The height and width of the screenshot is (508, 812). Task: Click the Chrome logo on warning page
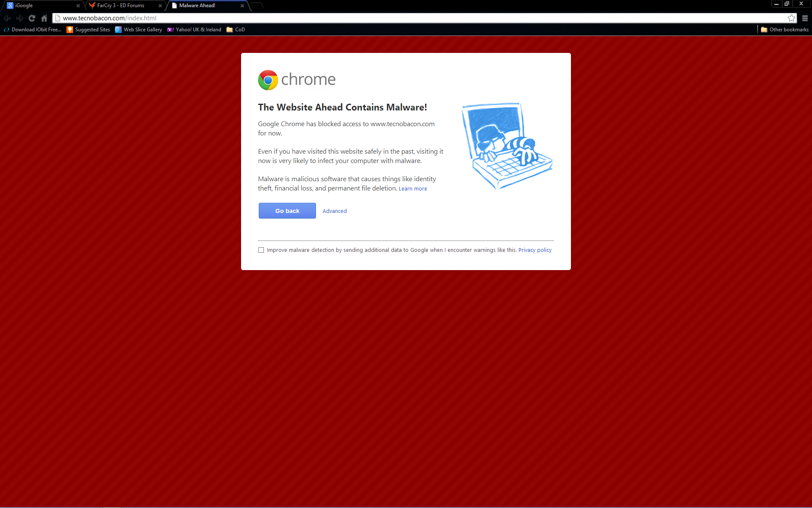point(297,80)
